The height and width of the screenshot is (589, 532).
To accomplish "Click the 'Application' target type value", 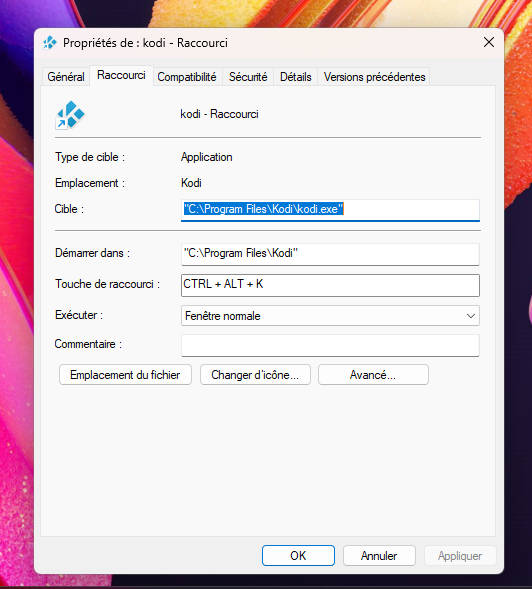I will pos(207,157).
